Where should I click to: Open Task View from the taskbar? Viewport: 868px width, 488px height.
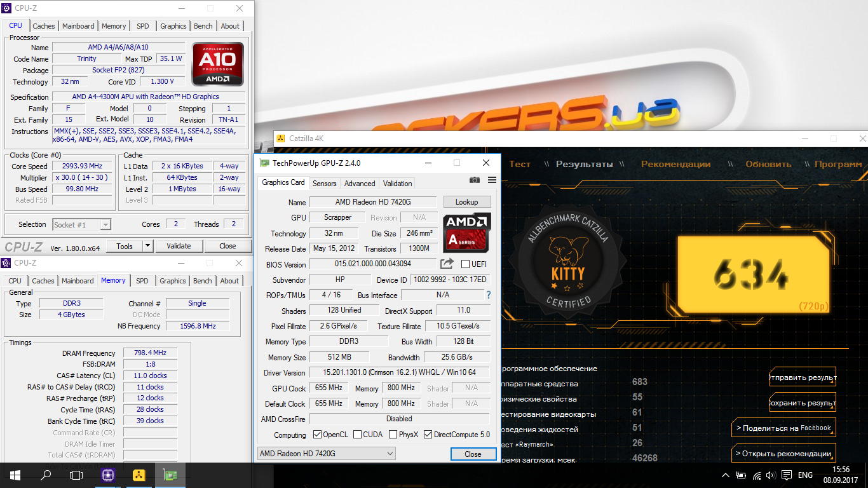point(76,475)
